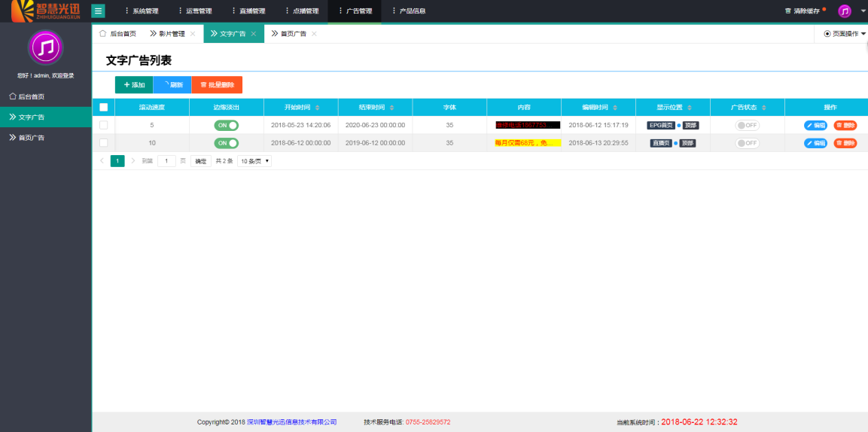Switch to 后台首页 tab
The image size is (868, 432).
[117, 34]
